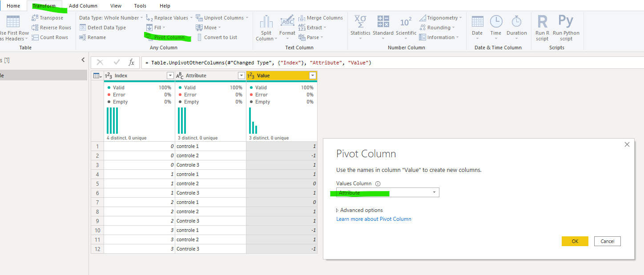The image size is (644, 275).
Task: Click the Trigonometry tool
Action: (x=440, y=18)
